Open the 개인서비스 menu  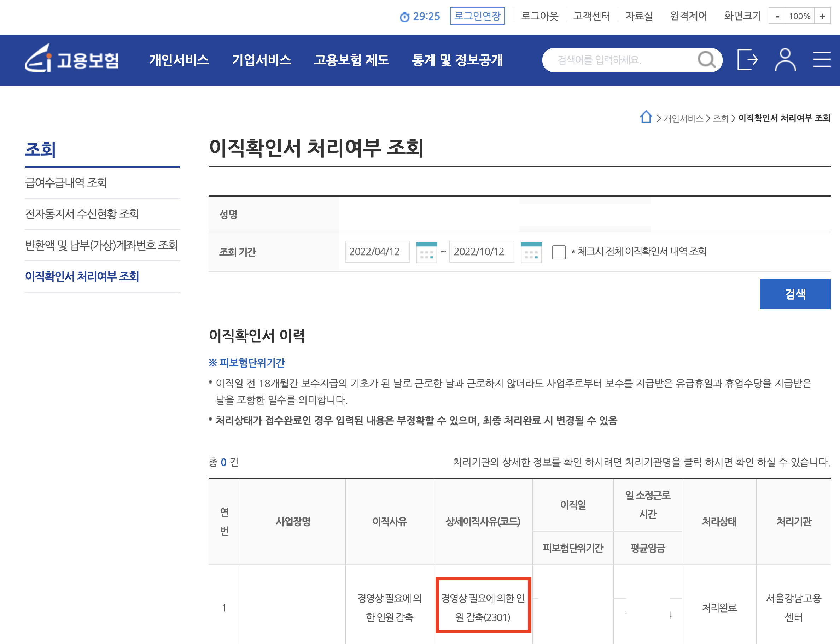click(x=179, y=60)
